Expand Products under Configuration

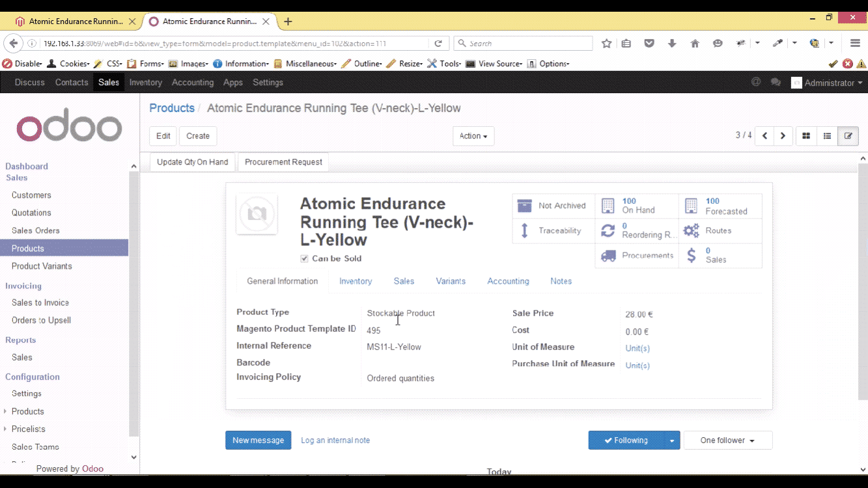coord(28,411)
